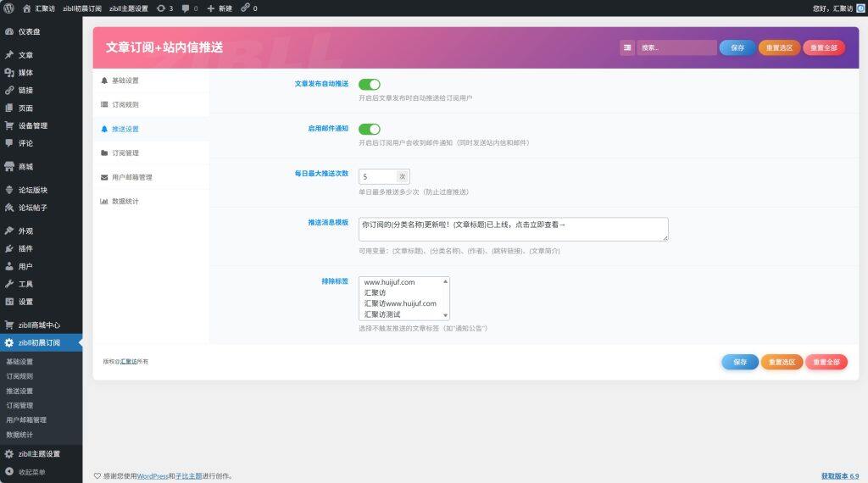Open 设置 settings menu in sidebar
The image size is (868, 483).
pos(41,302)
